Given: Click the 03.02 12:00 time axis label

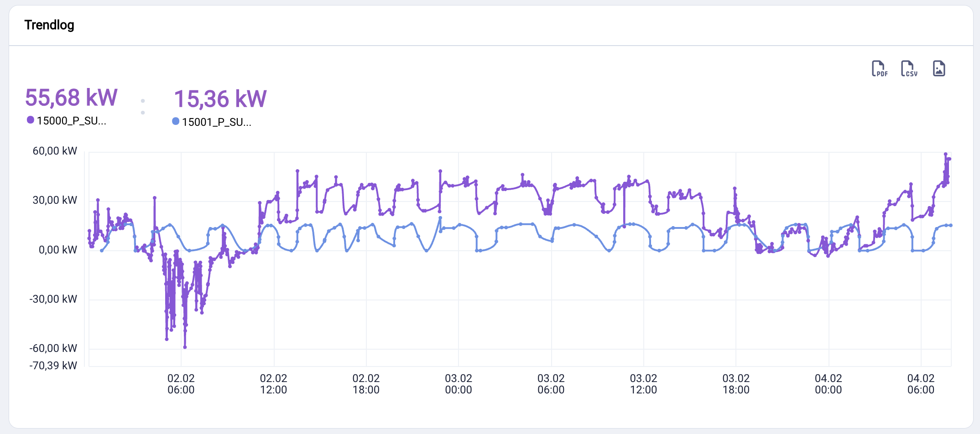Looking at the screenshot, I should click(643, 384).
